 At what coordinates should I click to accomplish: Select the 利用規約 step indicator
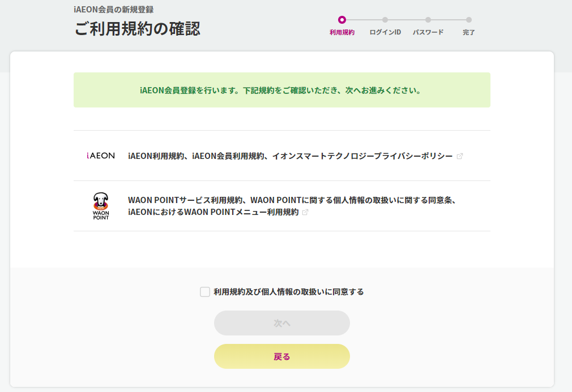(342, 25)
